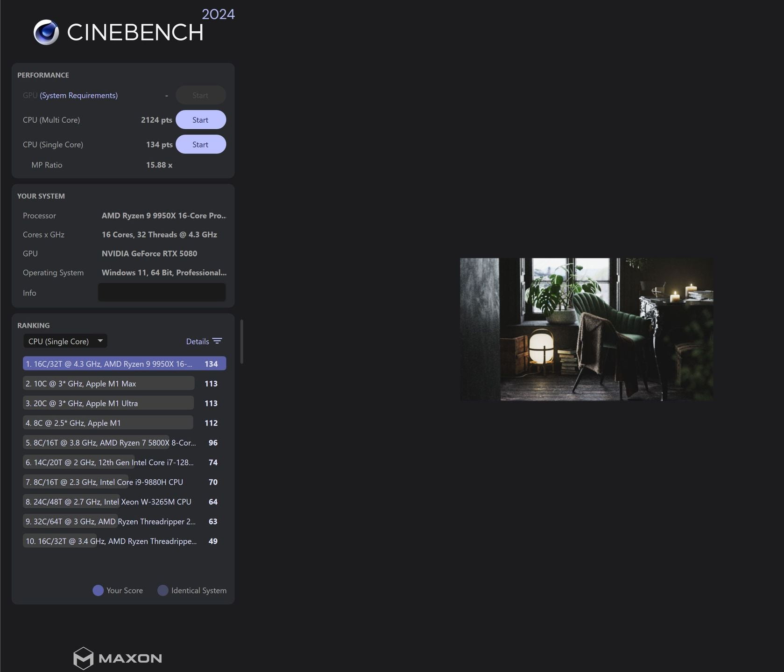Click the YOUR SYSTEM section heading
The image size is (784, 672).
tap(41, 196)
